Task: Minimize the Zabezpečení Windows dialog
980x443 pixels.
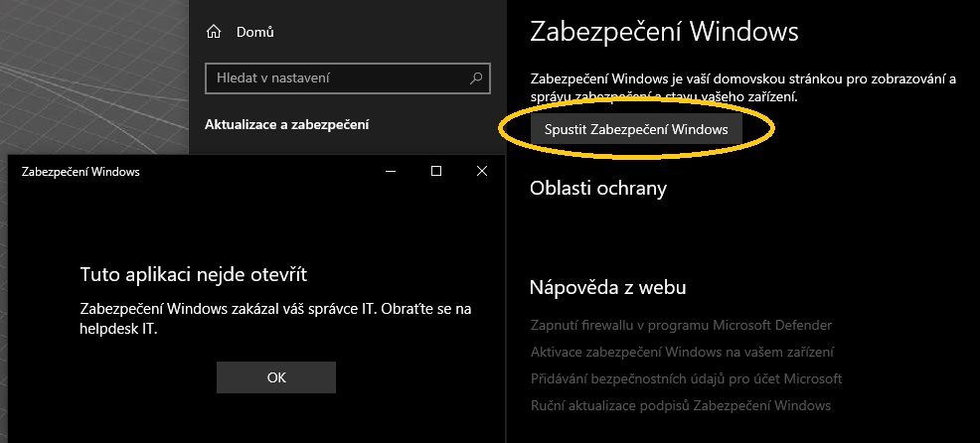Action: tap(391, 171)
